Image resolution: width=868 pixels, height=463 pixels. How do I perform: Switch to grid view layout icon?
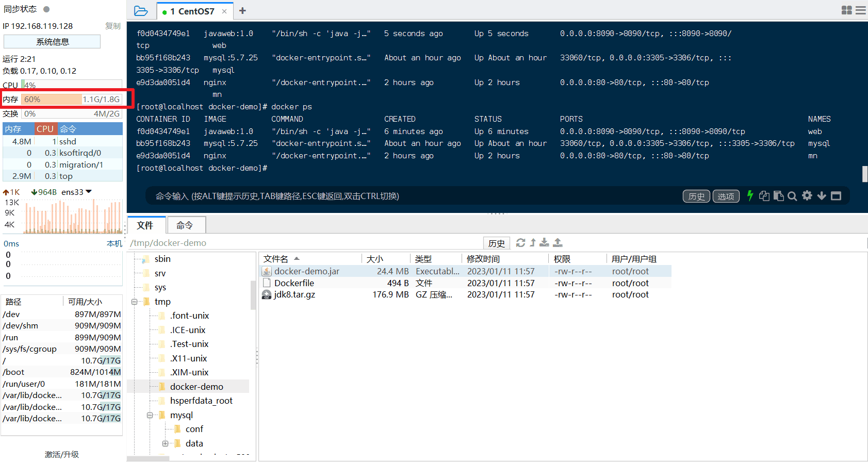coord(846,10)
